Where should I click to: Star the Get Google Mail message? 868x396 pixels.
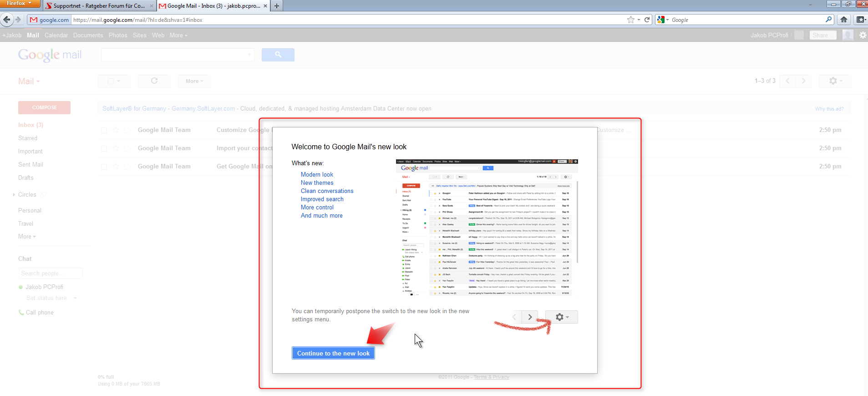116,166
